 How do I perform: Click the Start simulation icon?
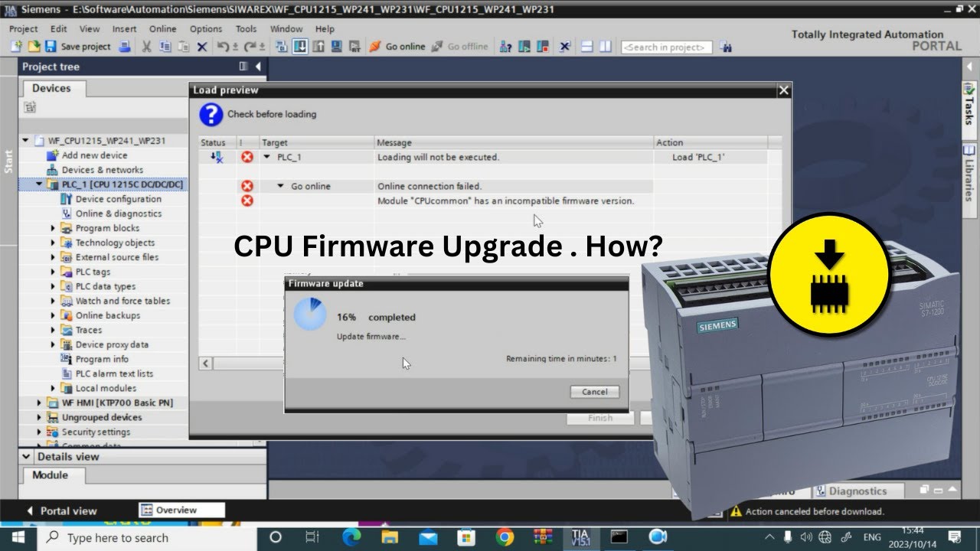pyautogui.click(x=336, y=47)
